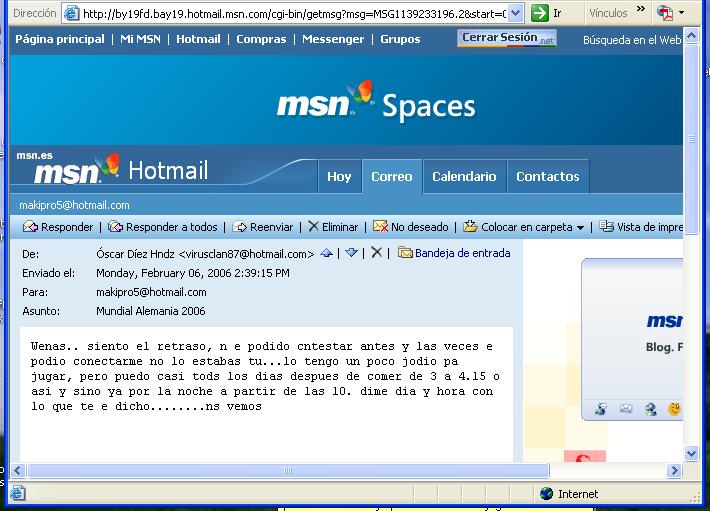Switch to the Contactos tab
The height and width of the screenshot is (511, 710).
548,177
